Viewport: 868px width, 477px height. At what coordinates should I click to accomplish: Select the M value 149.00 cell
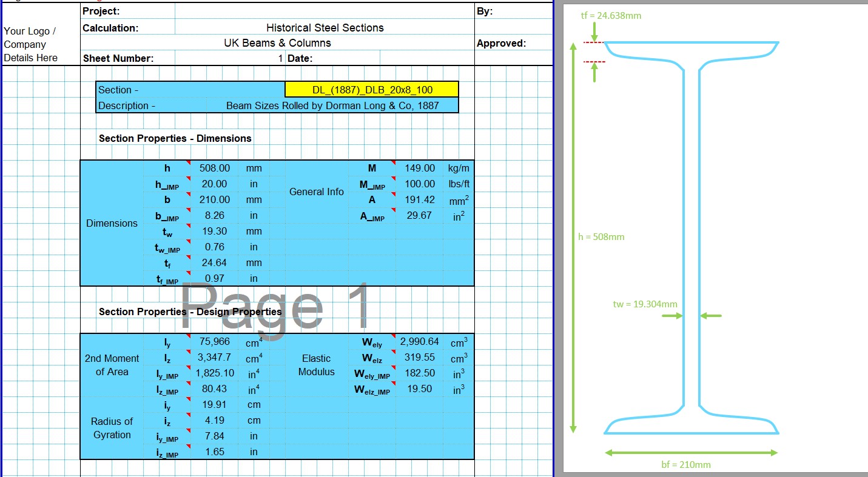[420, 168]
